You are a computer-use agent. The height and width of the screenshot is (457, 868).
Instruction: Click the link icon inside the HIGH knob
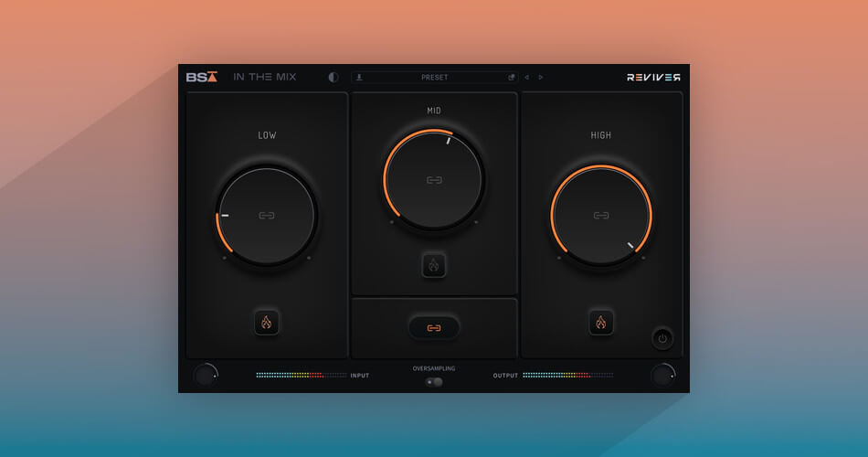click(x=601, y=216)
